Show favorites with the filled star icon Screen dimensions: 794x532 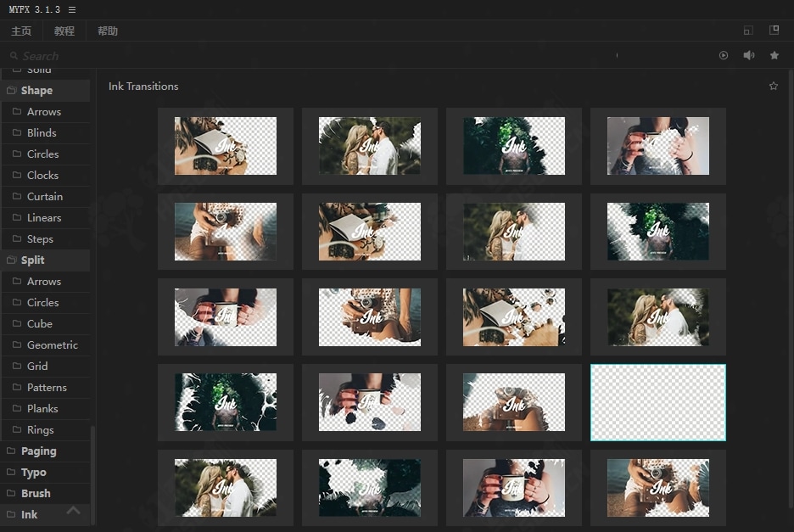pyautogui.click(x=774, y=55)
